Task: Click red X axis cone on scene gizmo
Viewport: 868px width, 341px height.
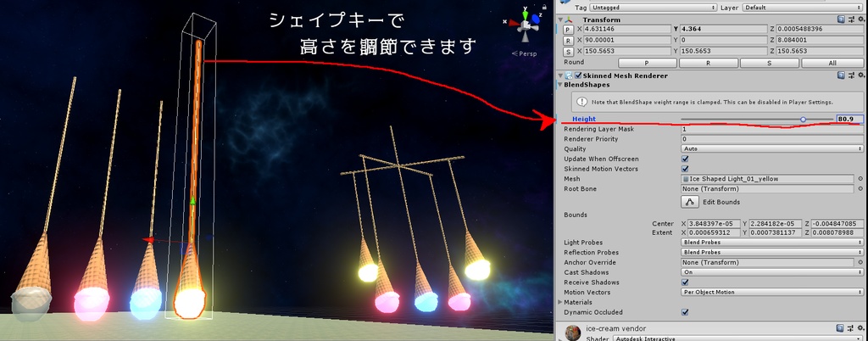Action: pos(513,23)
